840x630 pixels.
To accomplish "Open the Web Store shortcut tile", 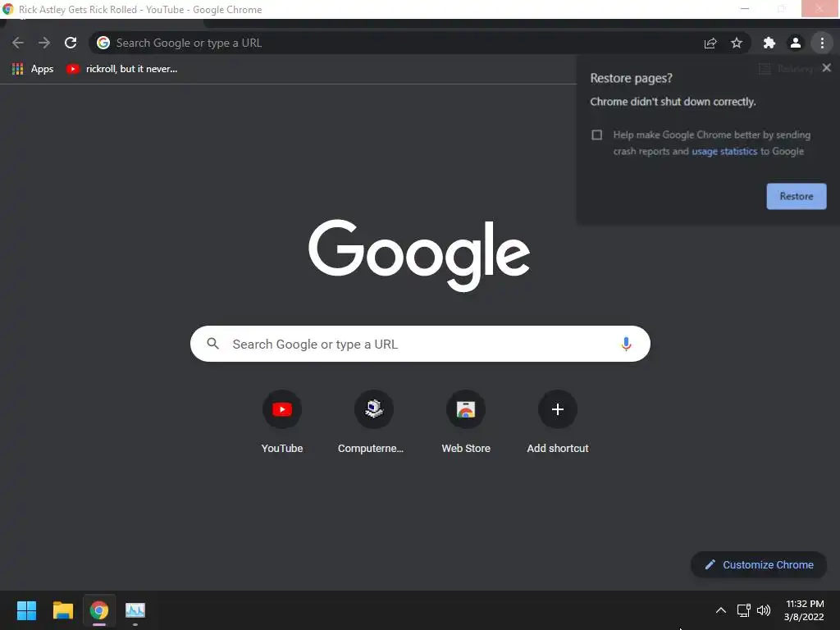I will tap(466, 423).
